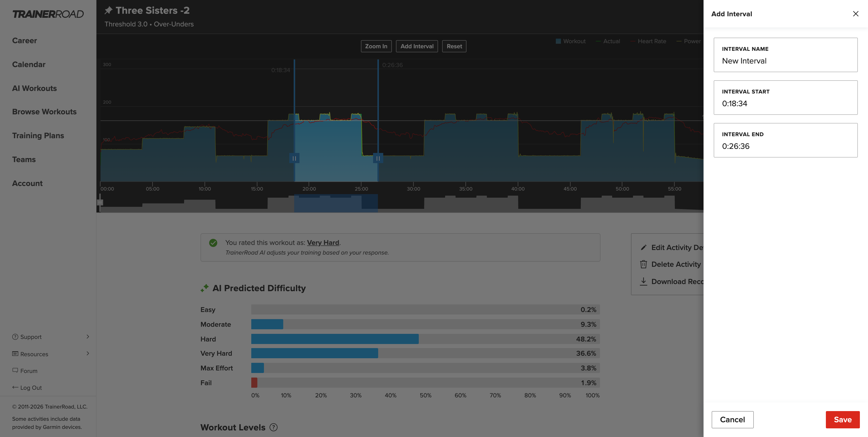
Task: Toggle the Power legend series
Action: pyautogui.click(x=688, y=41)
